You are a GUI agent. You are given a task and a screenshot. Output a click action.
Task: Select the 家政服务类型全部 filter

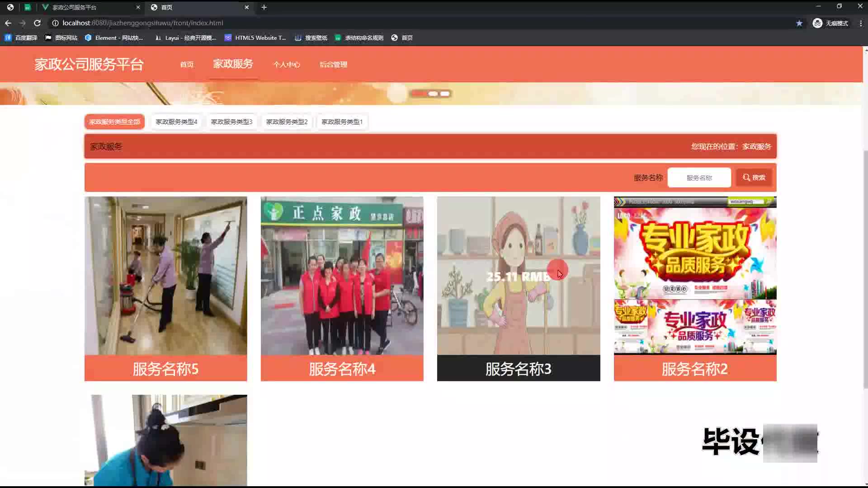(114, 122)
